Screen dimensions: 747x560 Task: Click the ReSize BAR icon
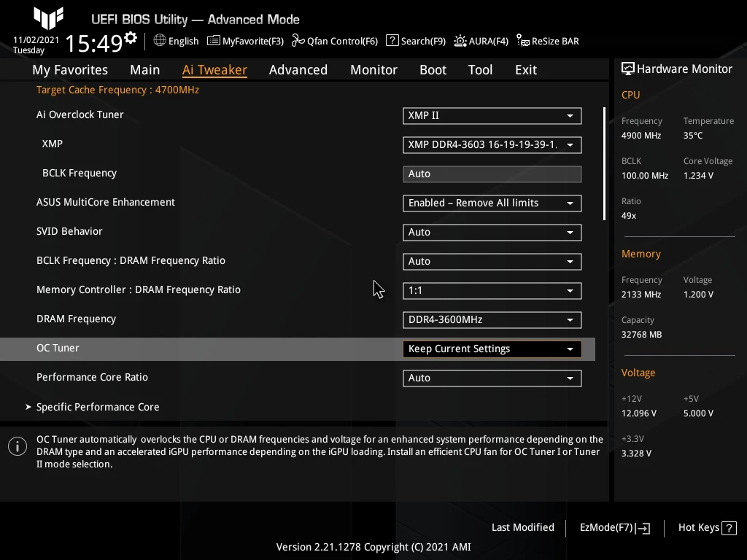point(523,41)
